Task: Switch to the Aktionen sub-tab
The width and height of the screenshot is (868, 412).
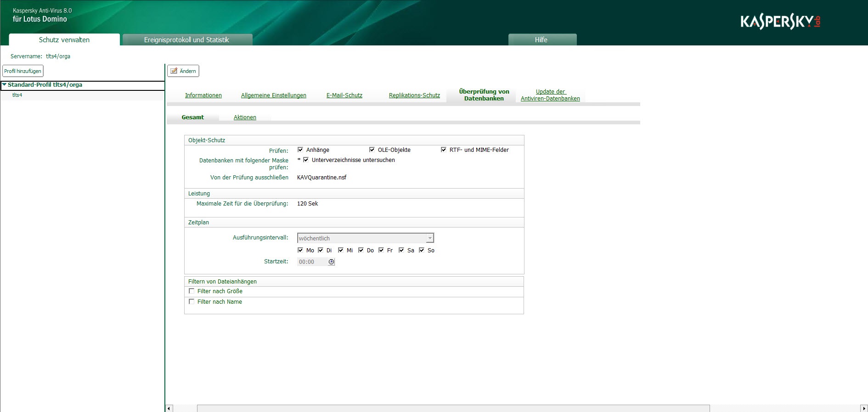Action: click(245, 117)
